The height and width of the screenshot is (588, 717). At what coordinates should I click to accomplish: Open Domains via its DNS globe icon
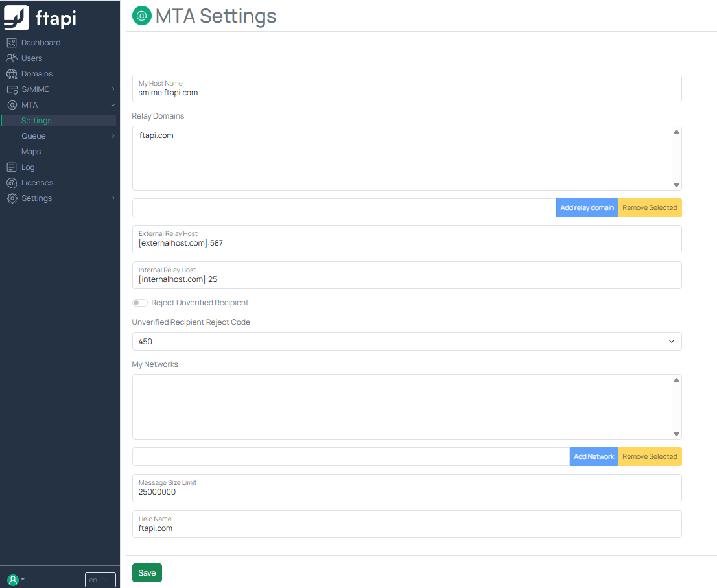pyautogui.click(x=12, y=74)
